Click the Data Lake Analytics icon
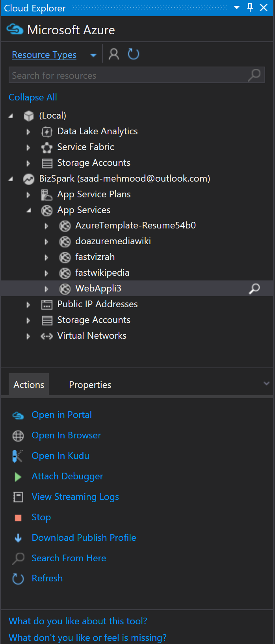This screenshot has width=275, height=644. pyautogui.click(x=47, y=132)
